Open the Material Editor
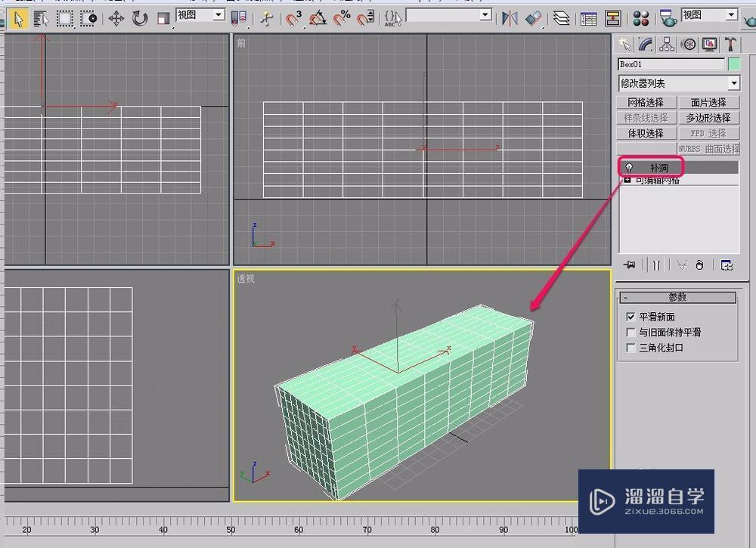756x548 pixels. 640,17
